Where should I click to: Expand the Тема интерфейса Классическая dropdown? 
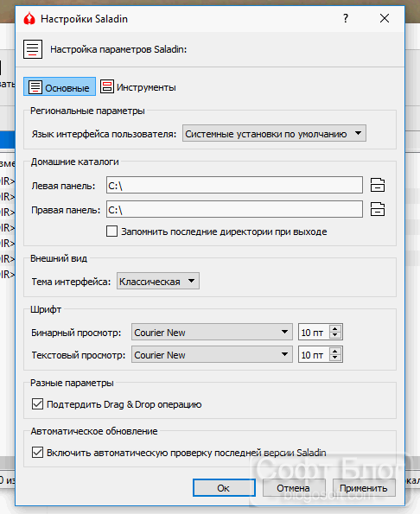coord(158,281)
